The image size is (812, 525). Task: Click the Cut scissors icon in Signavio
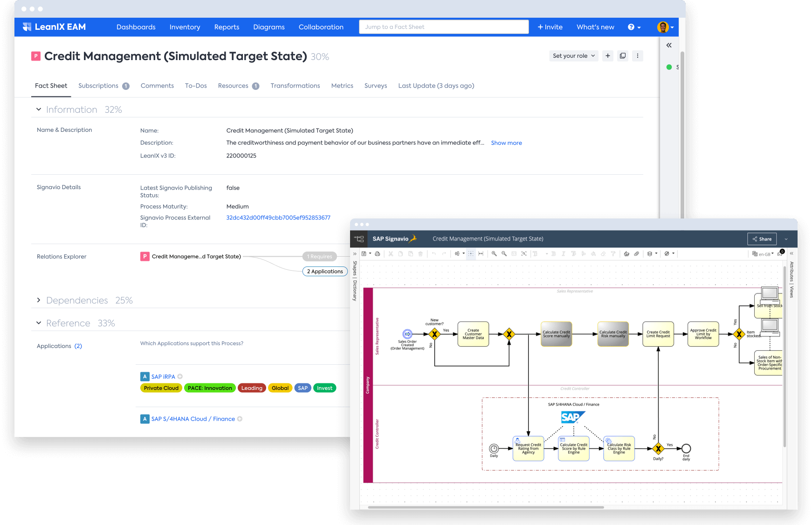coord(391,254)
